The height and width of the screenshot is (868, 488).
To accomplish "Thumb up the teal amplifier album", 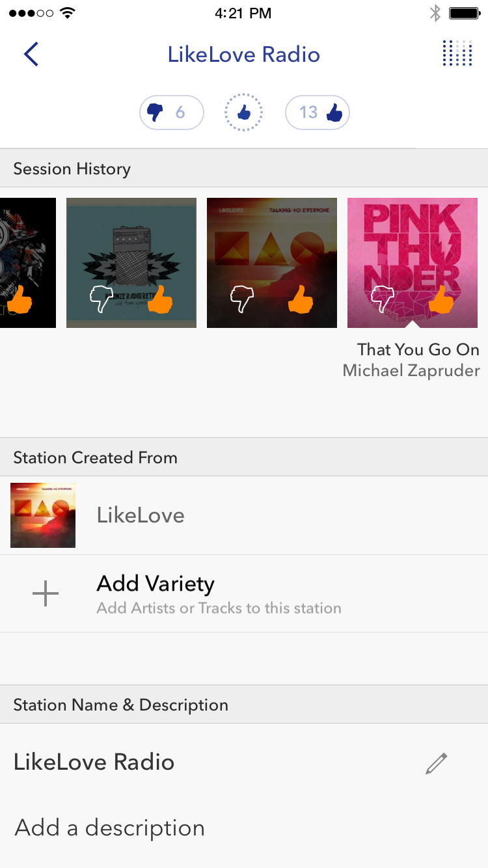I will click(160, 299).
